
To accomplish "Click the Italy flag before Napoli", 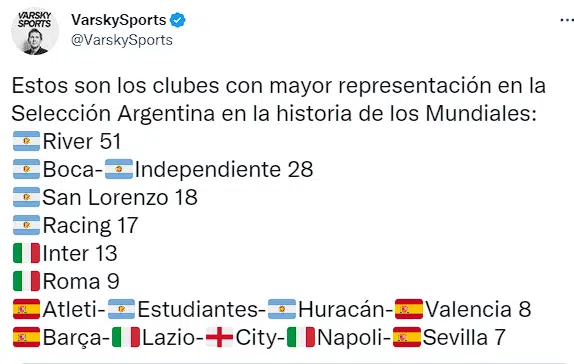I will (301, 337).
